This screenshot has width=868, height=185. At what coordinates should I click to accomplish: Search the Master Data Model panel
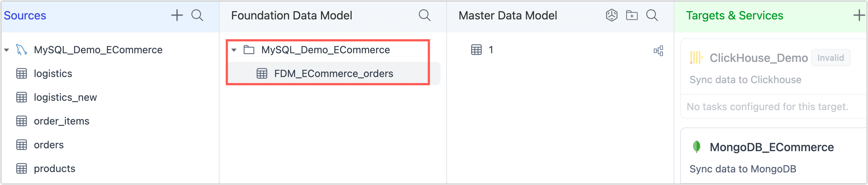click(652, 15)
